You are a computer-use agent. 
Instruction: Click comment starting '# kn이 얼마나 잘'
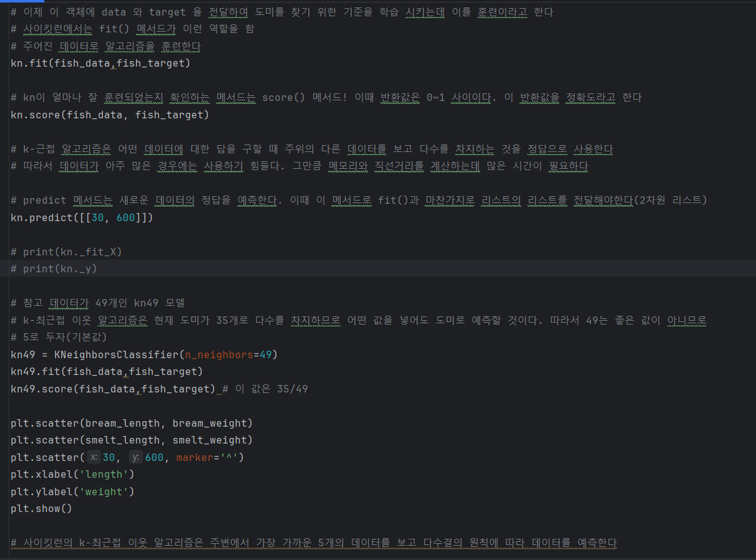pos(326,97)
